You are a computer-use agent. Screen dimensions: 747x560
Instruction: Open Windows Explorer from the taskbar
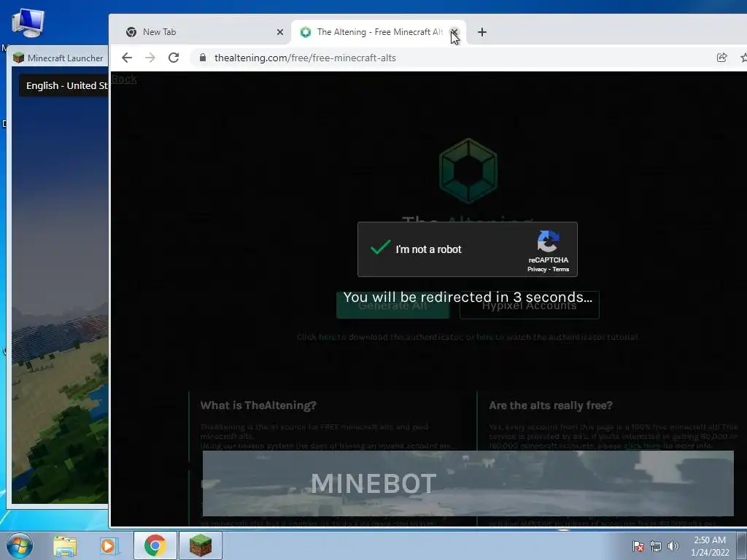(65, 545)
